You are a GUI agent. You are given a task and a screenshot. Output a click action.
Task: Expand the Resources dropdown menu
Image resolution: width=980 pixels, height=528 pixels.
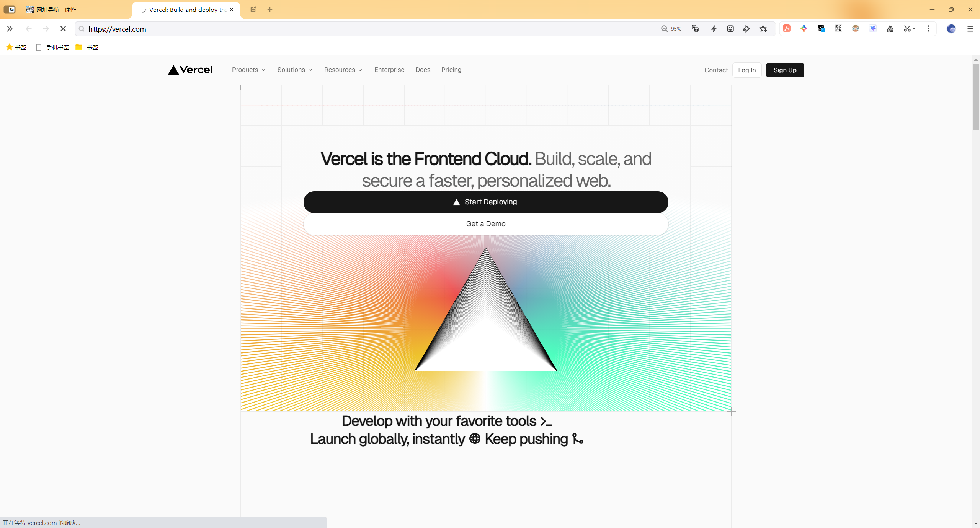pyautogui.click(x=343, y=70)
